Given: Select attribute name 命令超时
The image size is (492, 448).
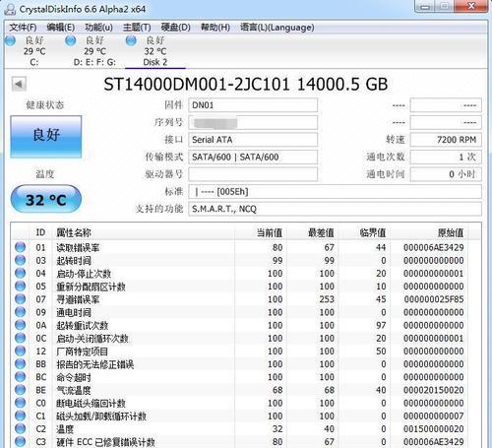Looking at the screenshot, I should click(x=74, y=377).
